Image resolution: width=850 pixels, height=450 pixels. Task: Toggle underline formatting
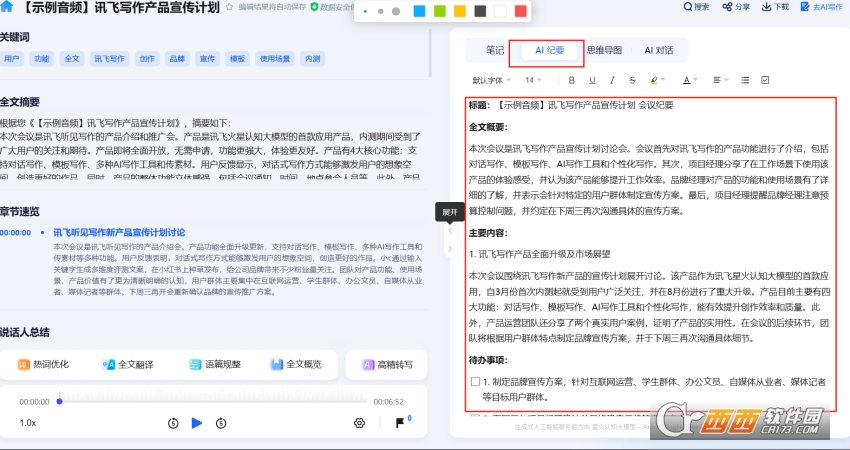592,80
